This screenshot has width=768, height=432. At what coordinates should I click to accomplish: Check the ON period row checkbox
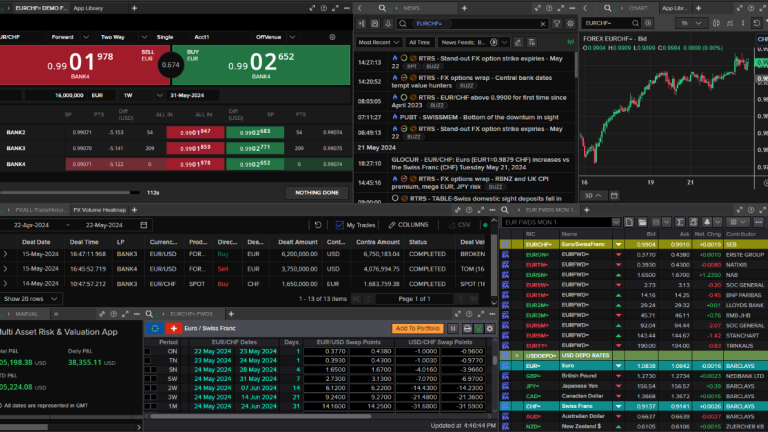point(147,351)
